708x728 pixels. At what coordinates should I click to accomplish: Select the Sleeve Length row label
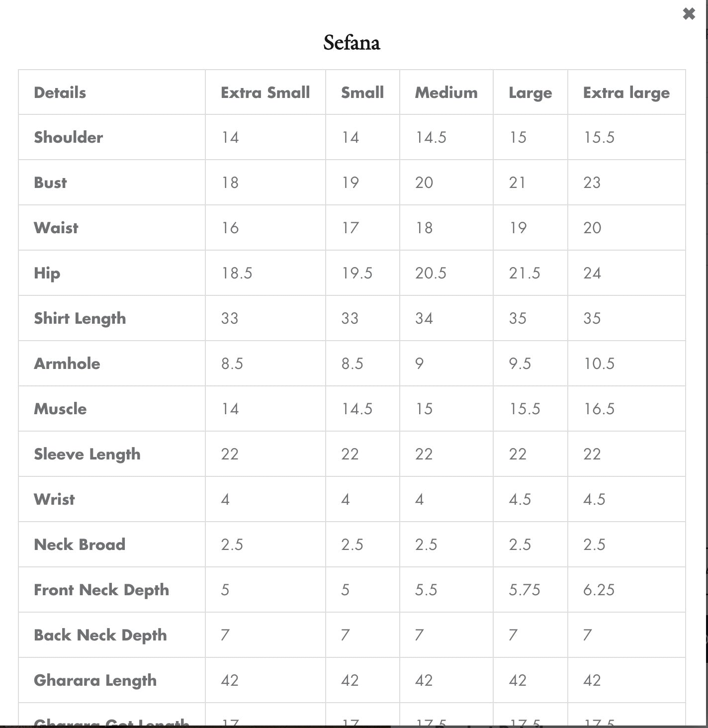click(87, 454)
